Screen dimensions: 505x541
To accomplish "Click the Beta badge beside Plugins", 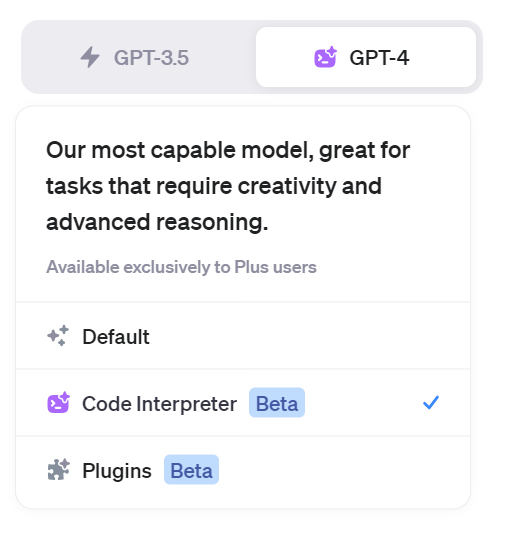I will pos(191,470).
